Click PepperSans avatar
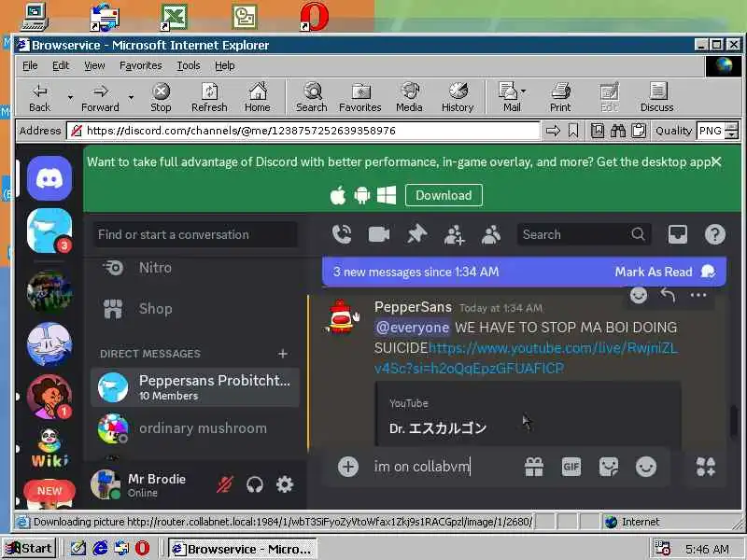This screenshot has width=747, height=560. pyautogui.click(x=342, y=316)
